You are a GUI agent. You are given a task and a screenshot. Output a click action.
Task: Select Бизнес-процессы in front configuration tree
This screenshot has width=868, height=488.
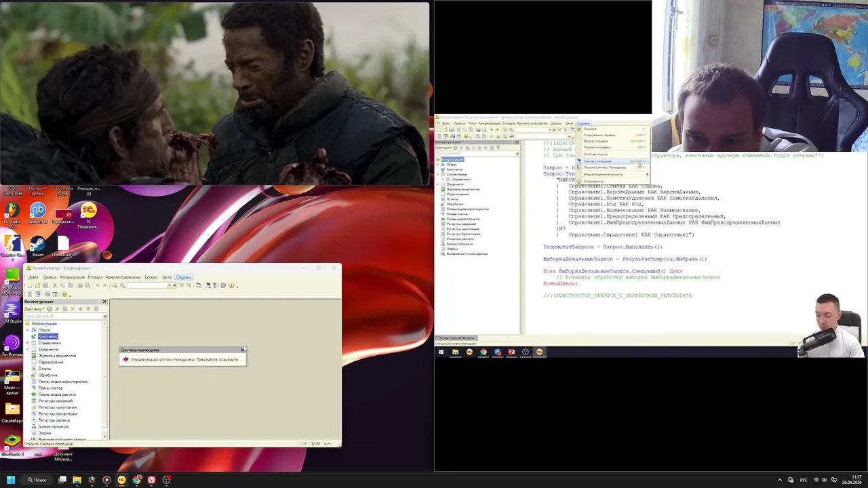pyautogui.click(x=54, y=426)
